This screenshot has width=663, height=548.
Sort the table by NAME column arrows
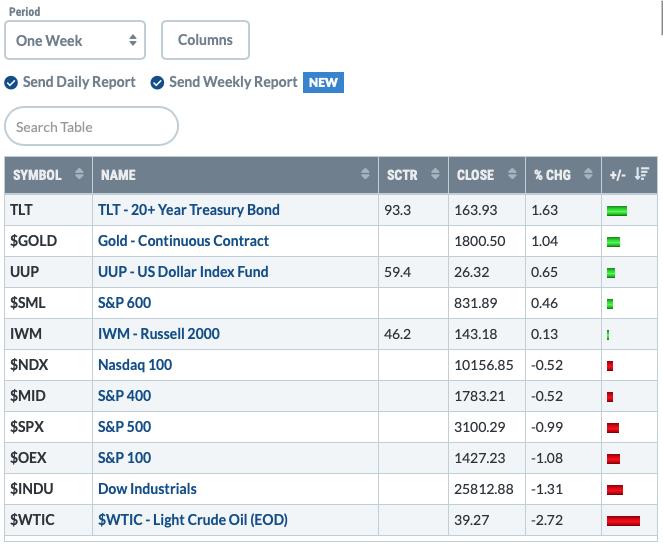(365, 174)
